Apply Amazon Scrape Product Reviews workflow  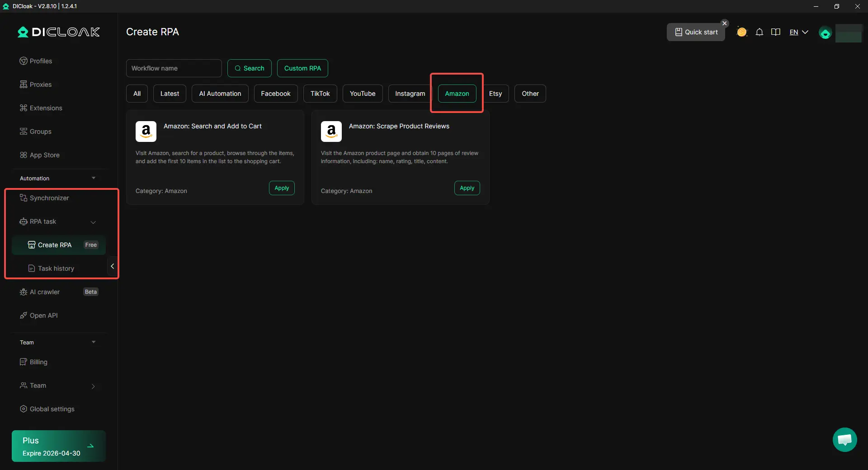tap(467, 188)
